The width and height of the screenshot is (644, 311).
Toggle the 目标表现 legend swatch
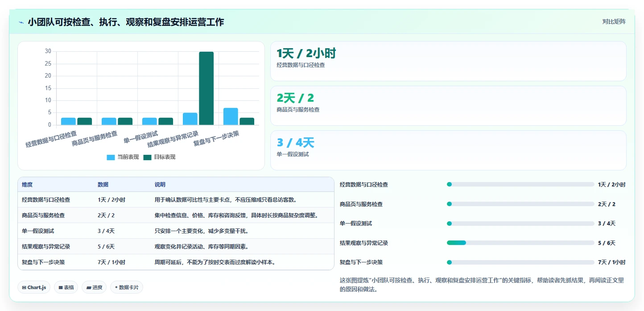[x=148, y=157]
